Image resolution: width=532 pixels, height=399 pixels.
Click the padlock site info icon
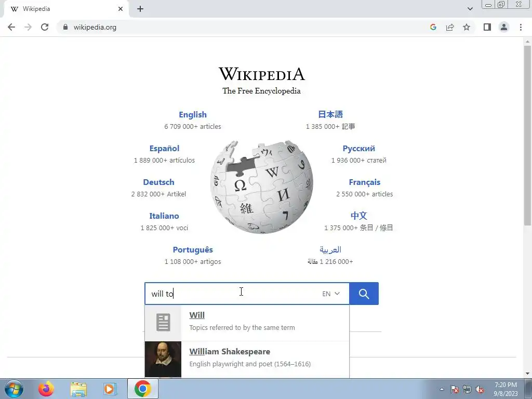click(65, 27)
